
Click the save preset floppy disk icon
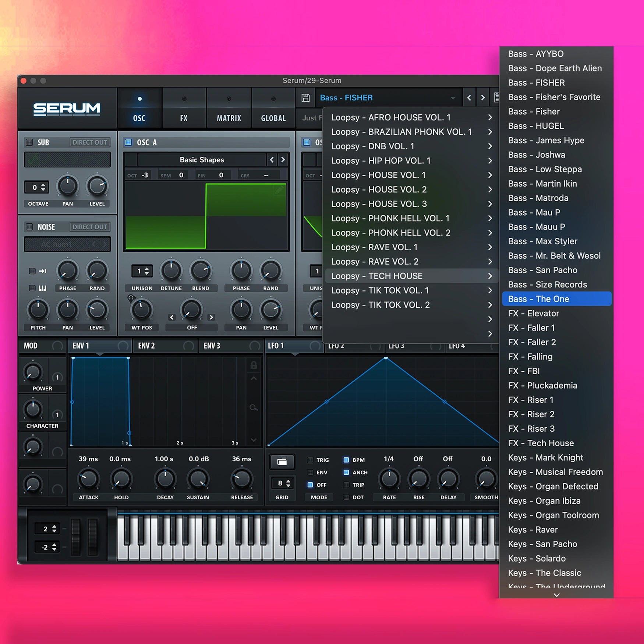pyautogui.click(x=305, y=98)
